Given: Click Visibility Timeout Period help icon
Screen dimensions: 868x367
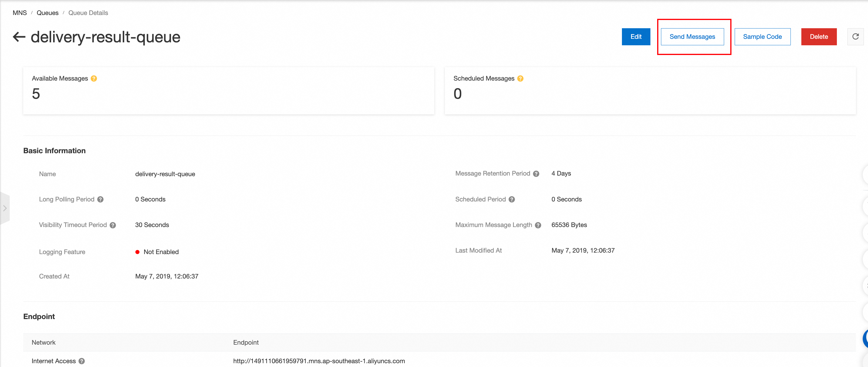Looking at the screenshot, I should 113,225.
